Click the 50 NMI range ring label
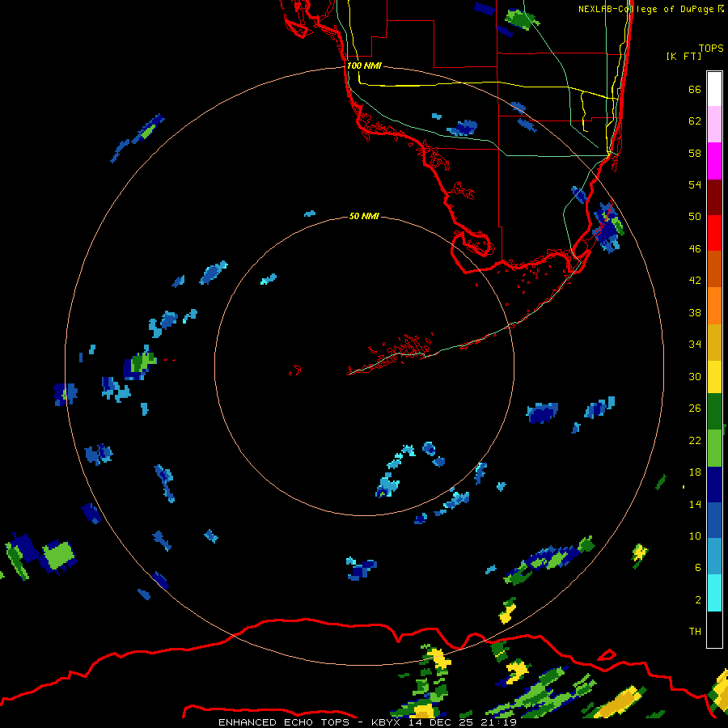Screen dimensions: 728x728 (x=364, y=216)
